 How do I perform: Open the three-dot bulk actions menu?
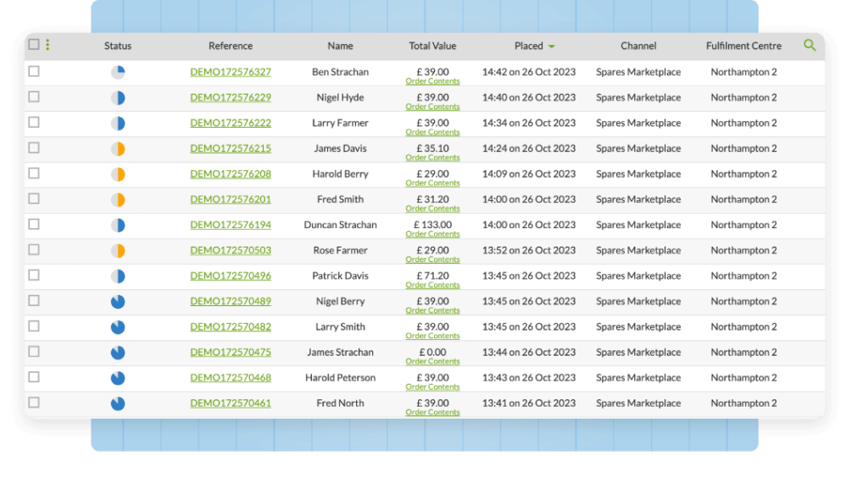pos(47,45)
